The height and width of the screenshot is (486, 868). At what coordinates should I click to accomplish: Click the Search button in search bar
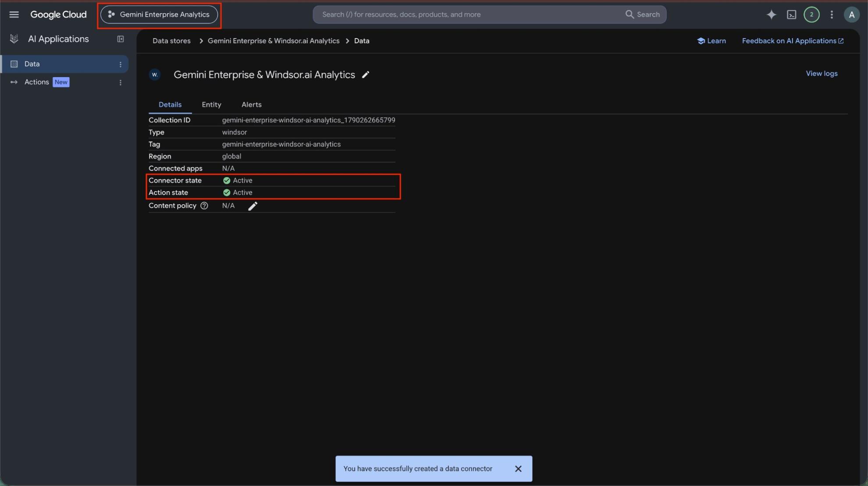[x=642, y=14]
